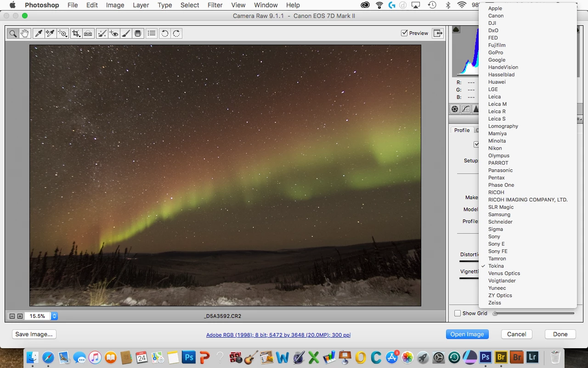This screenshot has height=368, width=588.
Task: Select the Adjustment Brush tool
Action: (125, 34)
